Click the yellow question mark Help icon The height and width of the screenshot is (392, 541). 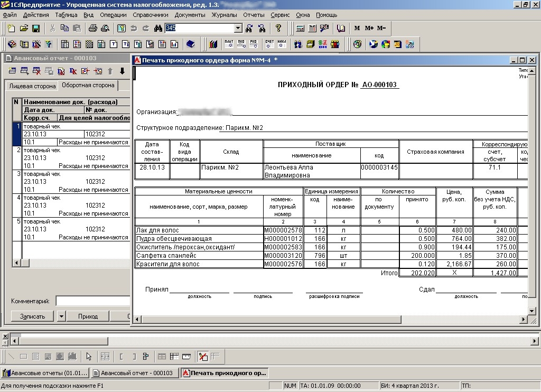pos(278,29)
